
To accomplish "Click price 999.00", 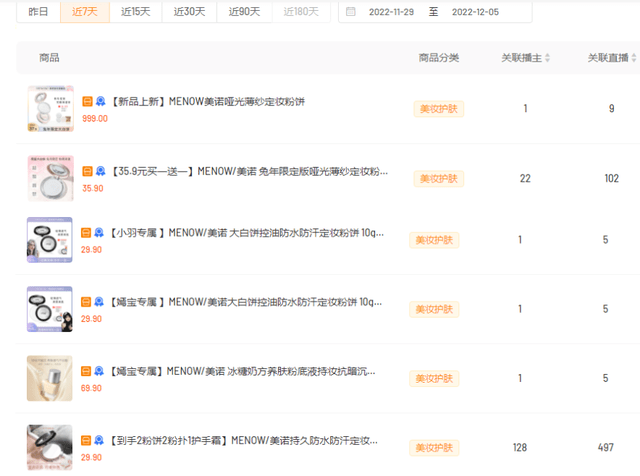I will [95, 119].
